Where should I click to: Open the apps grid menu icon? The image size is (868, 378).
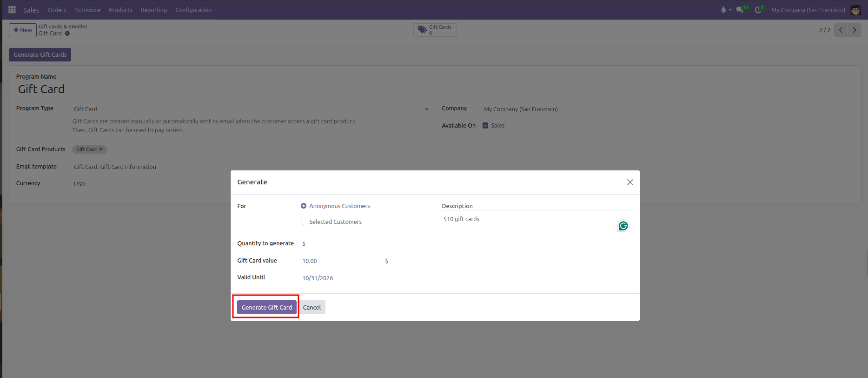pos(12,10)
